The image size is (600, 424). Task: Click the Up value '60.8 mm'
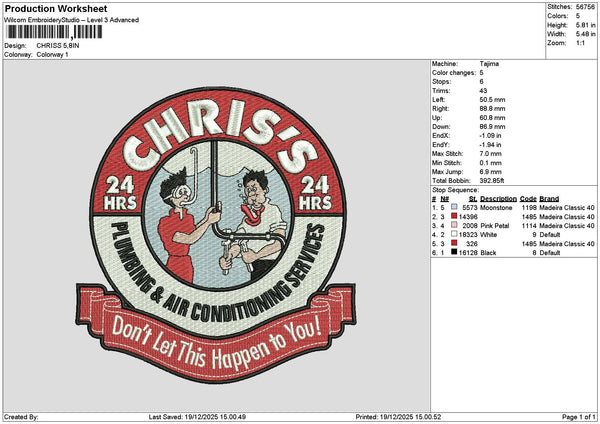click(492, 118)
